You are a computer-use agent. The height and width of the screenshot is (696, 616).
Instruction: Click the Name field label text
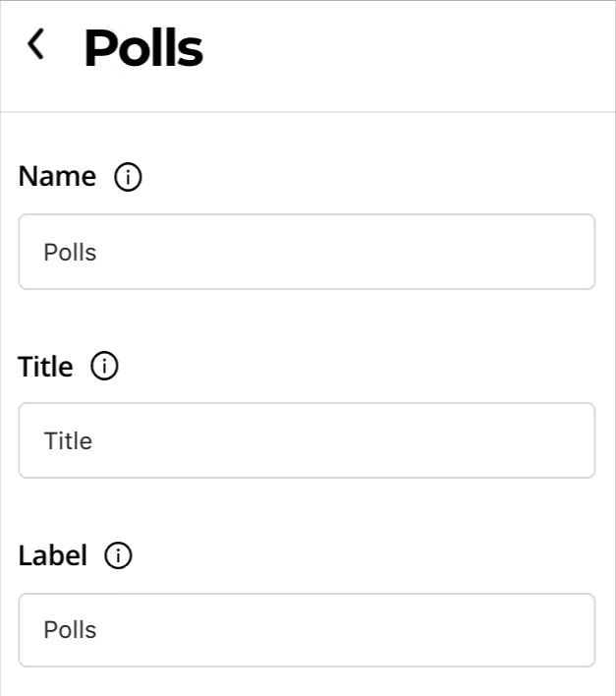coord(57,177)
